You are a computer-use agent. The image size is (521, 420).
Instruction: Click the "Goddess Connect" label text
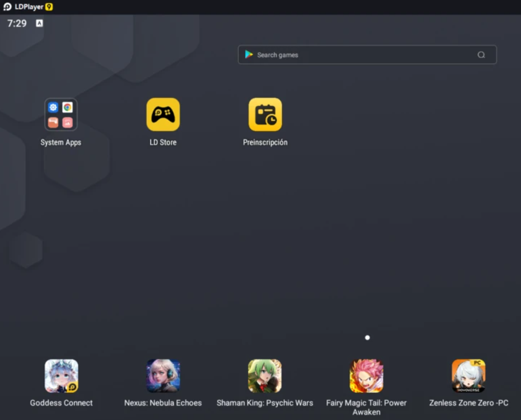(61, 403)
